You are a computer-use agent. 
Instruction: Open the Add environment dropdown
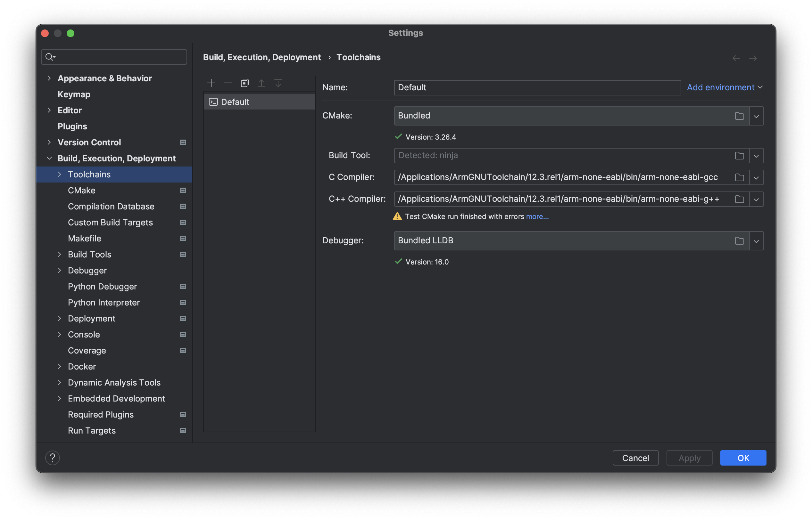(x=724, y=87)
